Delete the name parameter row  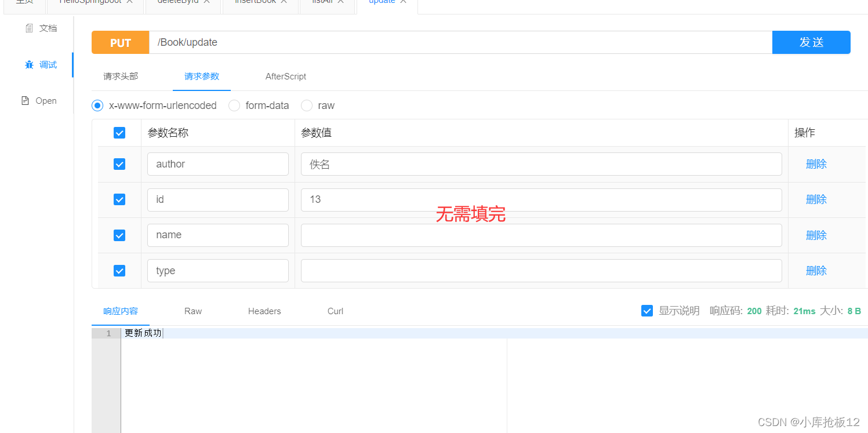tap(816, 235)
